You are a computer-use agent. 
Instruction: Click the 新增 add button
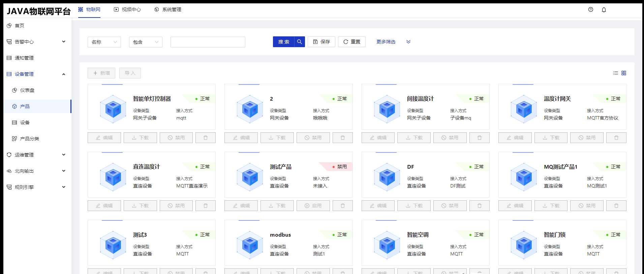101,73
